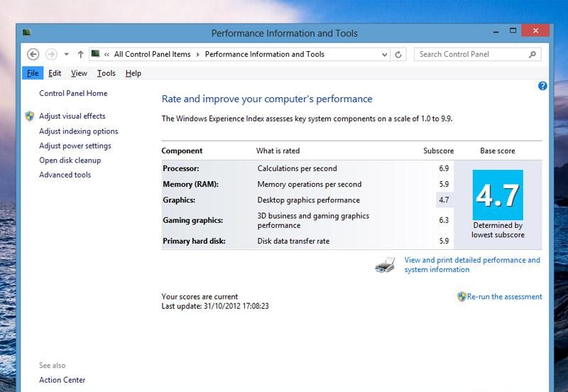
Task: Open the File menu
Action: 33,73
